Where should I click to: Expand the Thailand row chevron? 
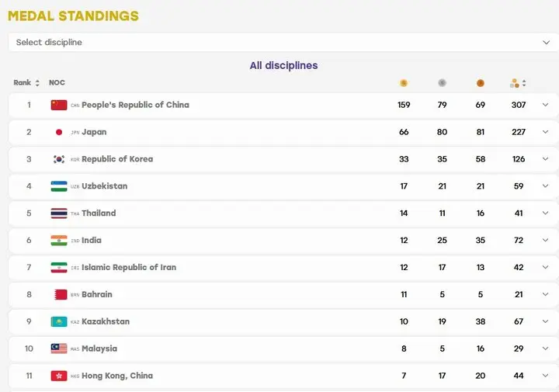coord(545,213)
